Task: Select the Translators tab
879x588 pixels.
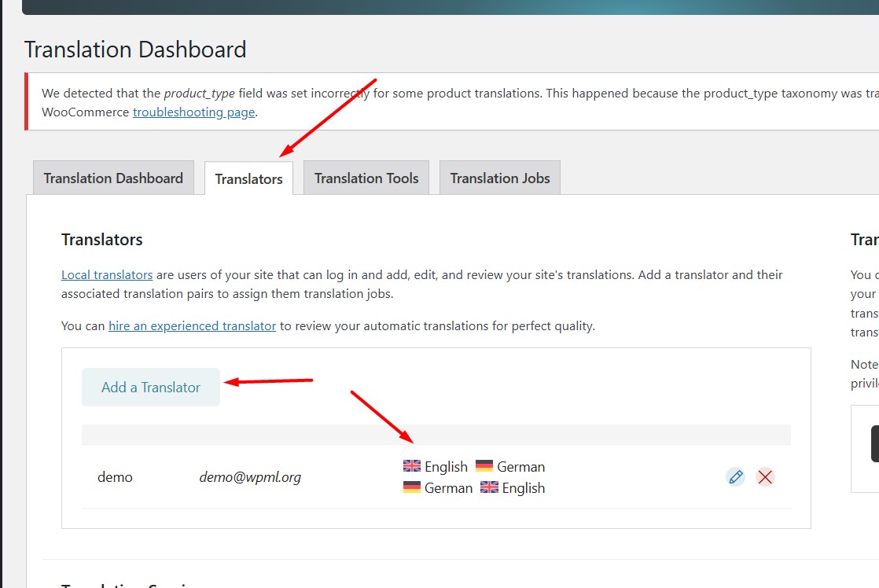Action: tap(248, 178)
